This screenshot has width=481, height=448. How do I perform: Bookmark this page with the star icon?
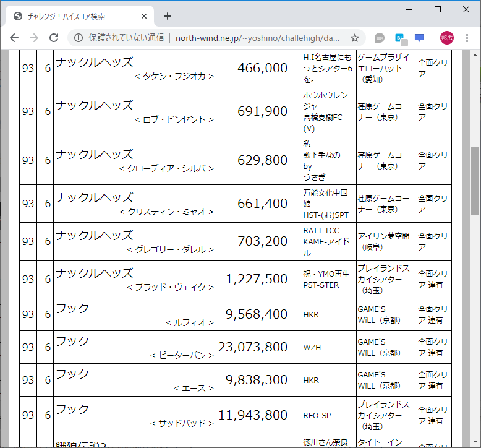355,38
